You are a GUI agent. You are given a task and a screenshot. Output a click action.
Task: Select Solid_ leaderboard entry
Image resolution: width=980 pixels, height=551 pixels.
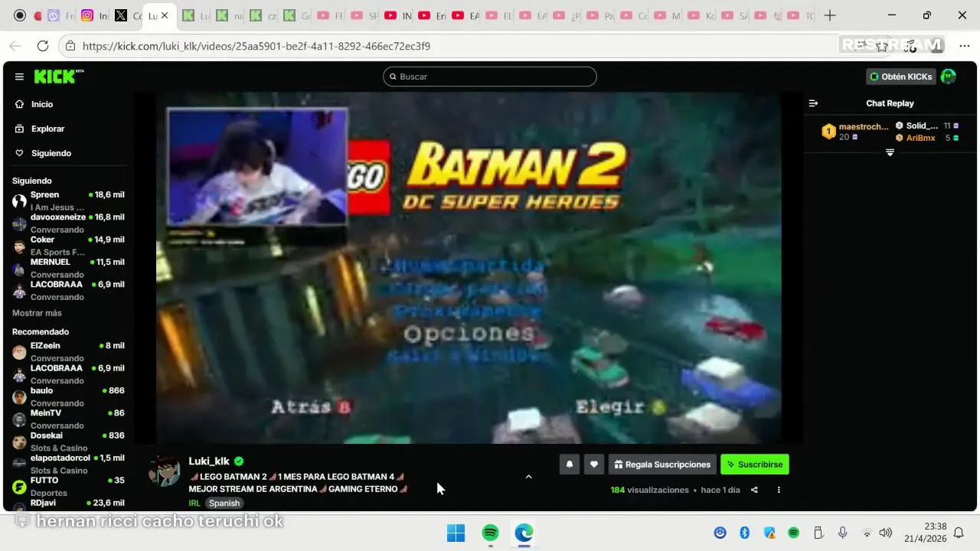point(927,126)
